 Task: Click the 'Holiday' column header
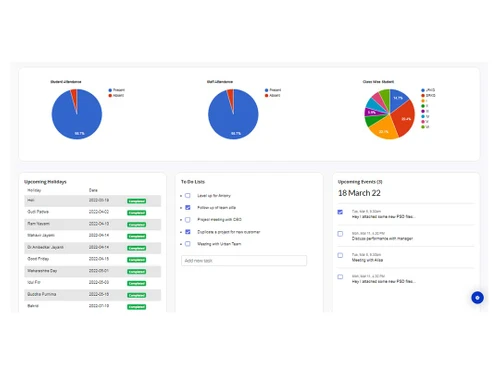pos(34,190)
